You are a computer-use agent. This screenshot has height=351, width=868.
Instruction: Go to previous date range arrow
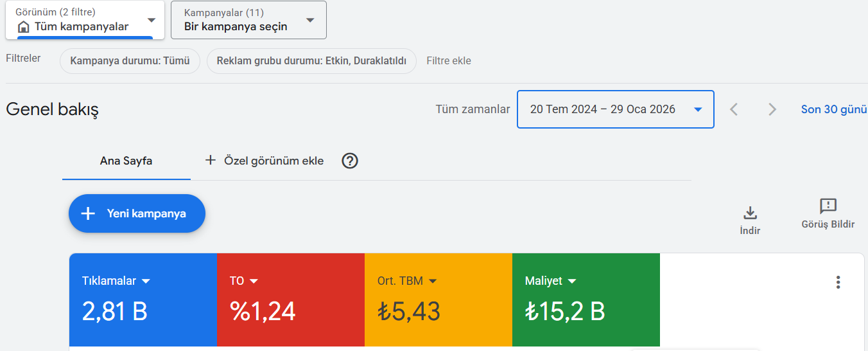click(734, 109)
